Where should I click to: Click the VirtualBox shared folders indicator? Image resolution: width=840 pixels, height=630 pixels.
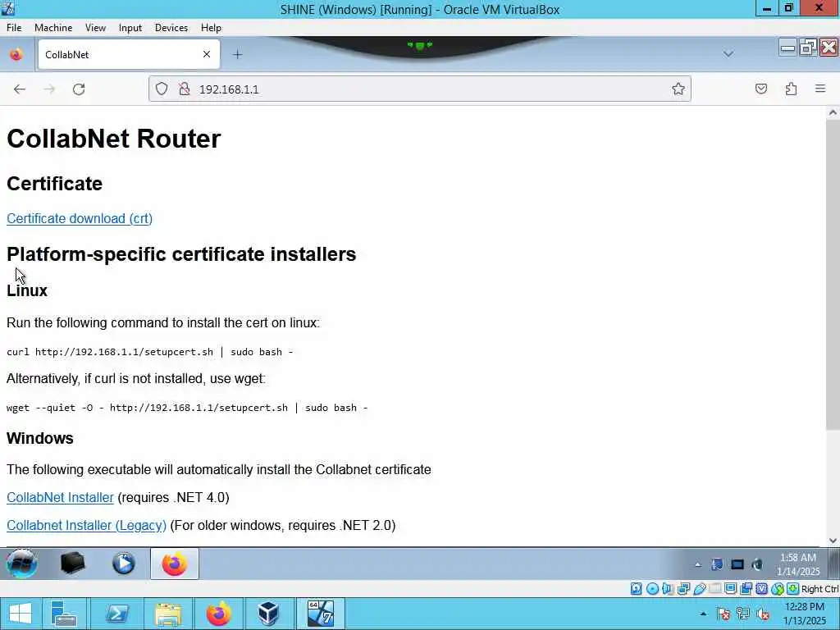tap(715, 589)
